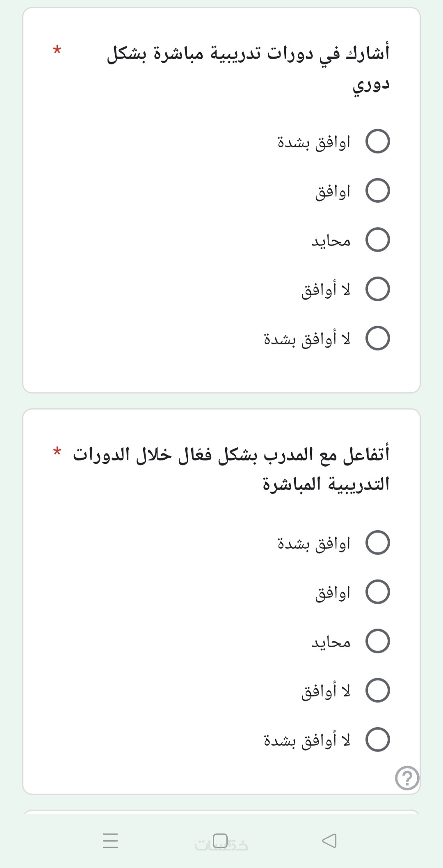Viewport: 443px width, 868px height.
Task: Tap the 'لا أوافق' label under the periodic training question
Action: 326,290
